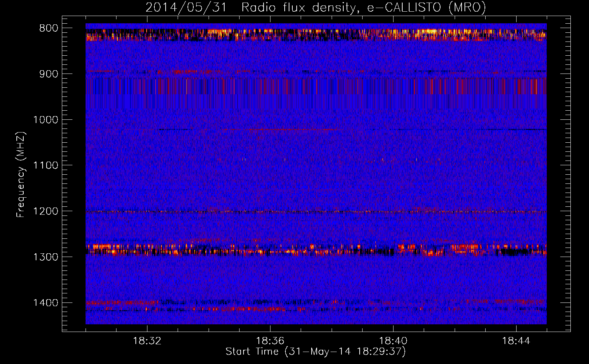Viewport: 589px width, 364px height.
Task: Click the 18:40 time axis label
Action: (393, 341)
